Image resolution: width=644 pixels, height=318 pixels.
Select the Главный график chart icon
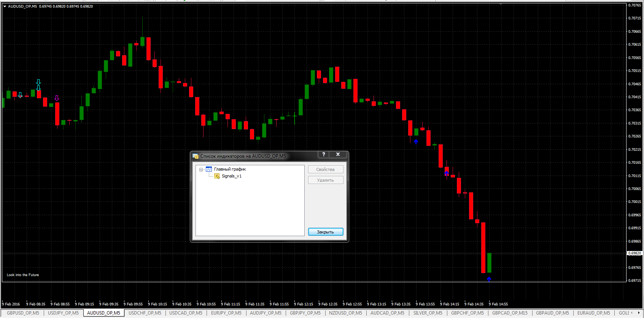click(209, 169)
